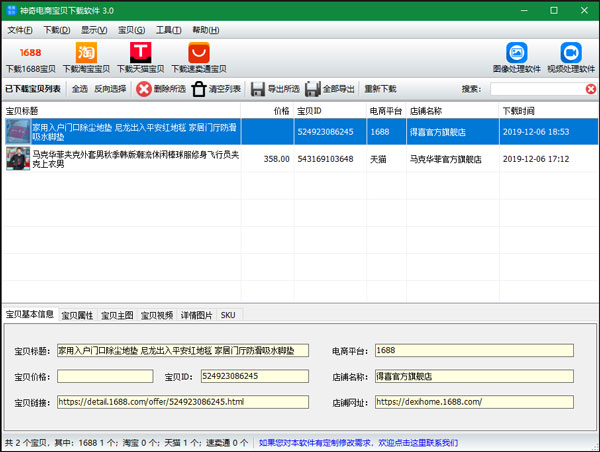The image size is (600, 452).
Task: Switch to the 详情图片 tab
Action: pyautogui.click(x=196, y=315)
